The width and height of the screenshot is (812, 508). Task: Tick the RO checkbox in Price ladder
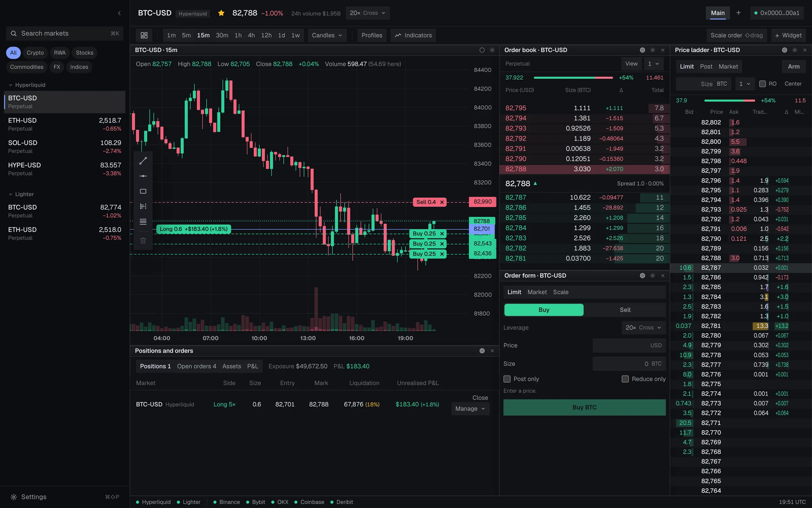point(763,84)
